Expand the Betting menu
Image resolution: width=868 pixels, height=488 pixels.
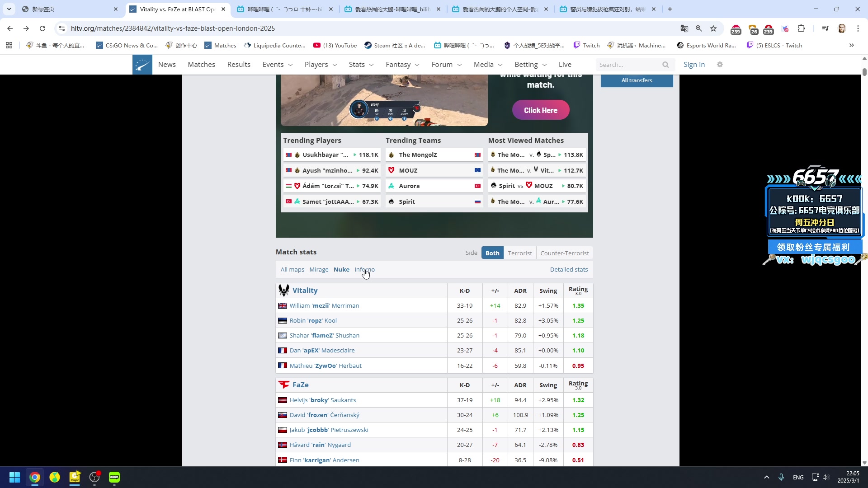(x=530, y=65)
